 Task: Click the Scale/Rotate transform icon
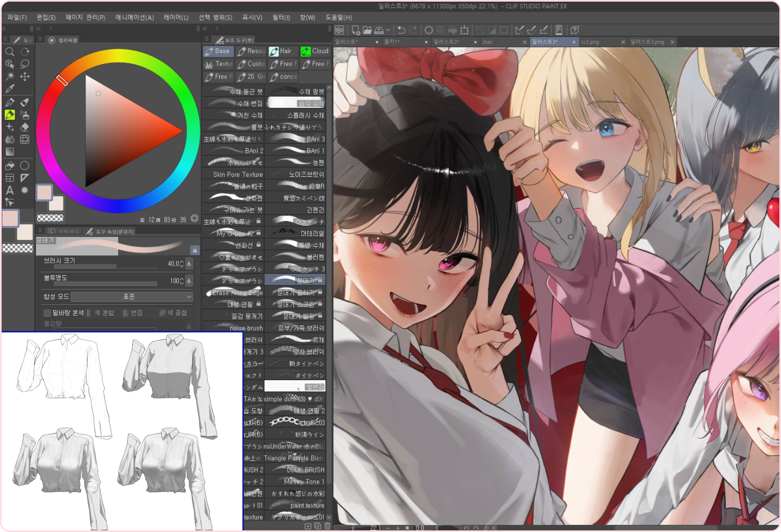click(x=465, y=30)
